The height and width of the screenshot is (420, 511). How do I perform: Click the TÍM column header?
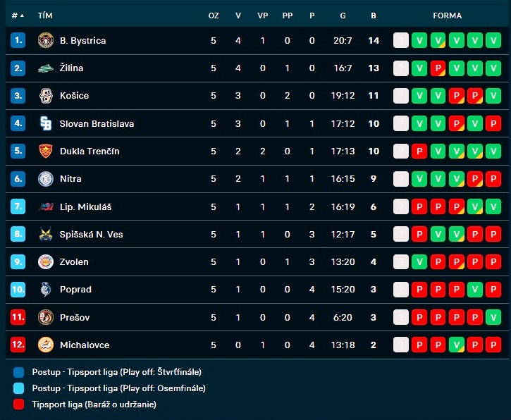pyautogui.click(x=45, y=16)
